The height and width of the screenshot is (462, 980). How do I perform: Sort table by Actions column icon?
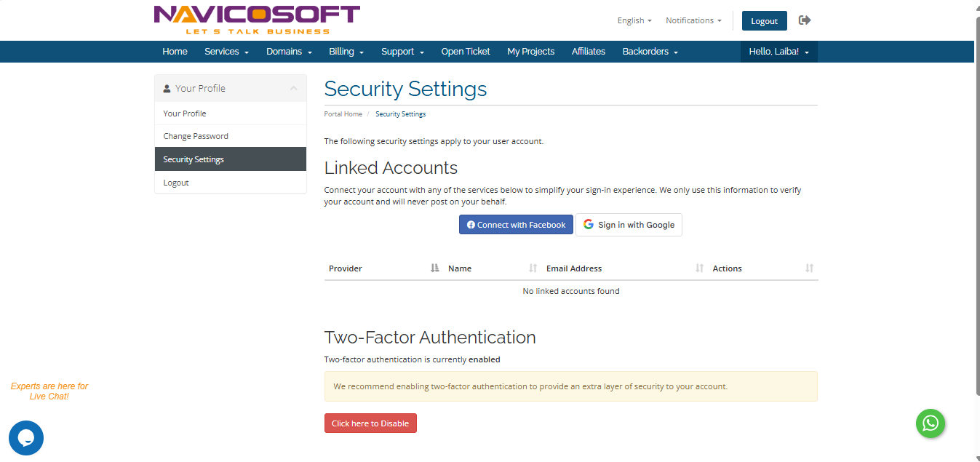pos(809,268)
